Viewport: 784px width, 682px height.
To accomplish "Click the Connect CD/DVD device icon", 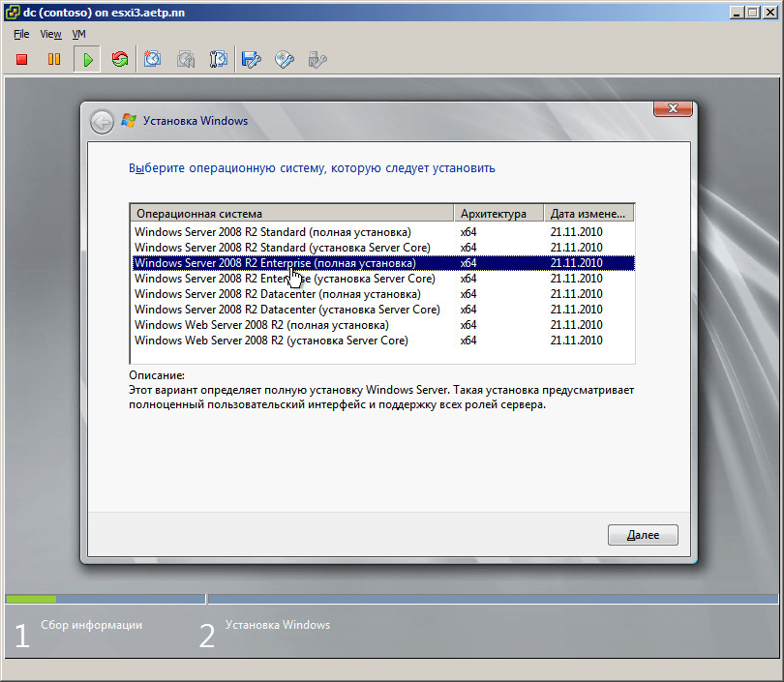I will pyautogui.click(x=285, y=59).
